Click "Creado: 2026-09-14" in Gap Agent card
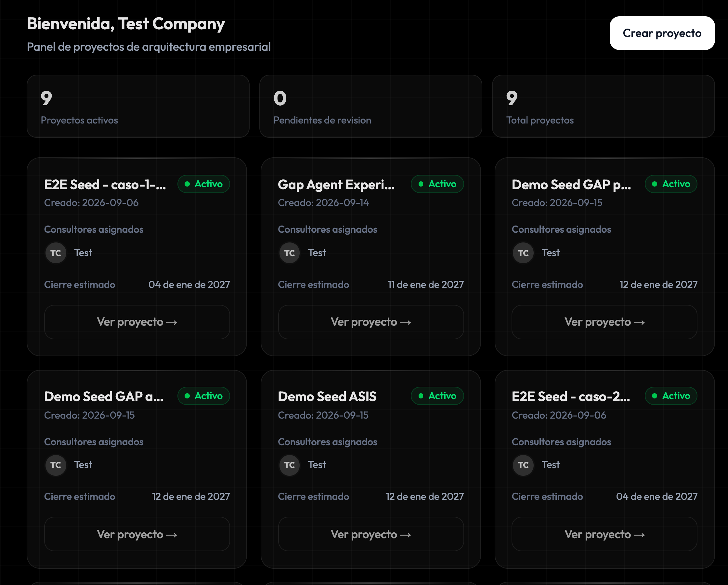 click(x=323, y=203)
